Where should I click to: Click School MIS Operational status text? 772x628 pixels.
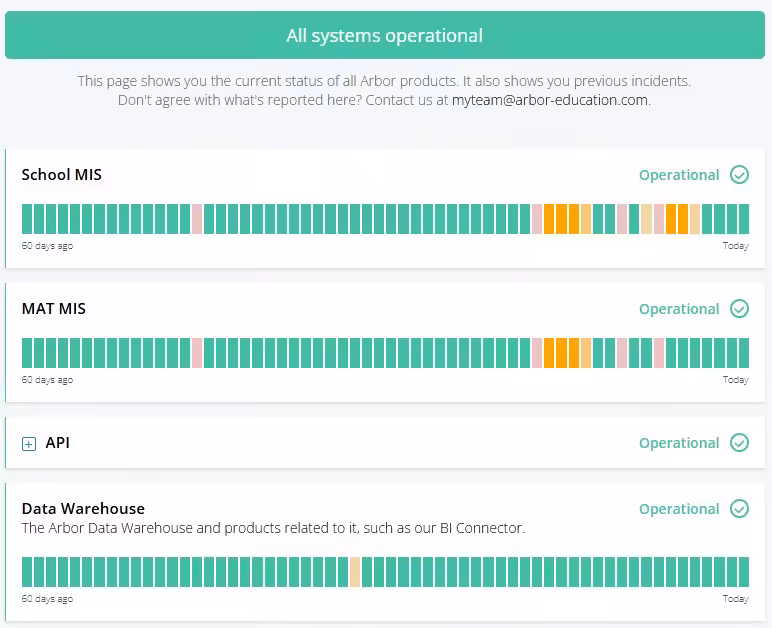click(x=679, y=175)
